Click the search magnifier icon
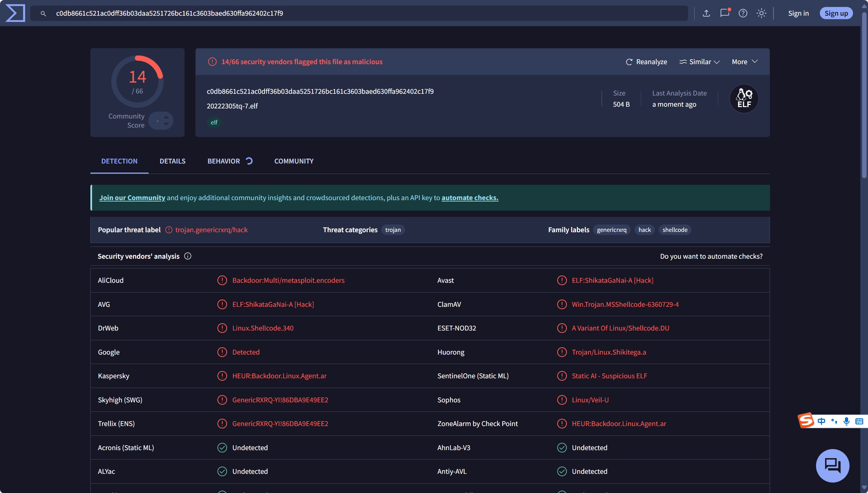 tap(43, 13)
